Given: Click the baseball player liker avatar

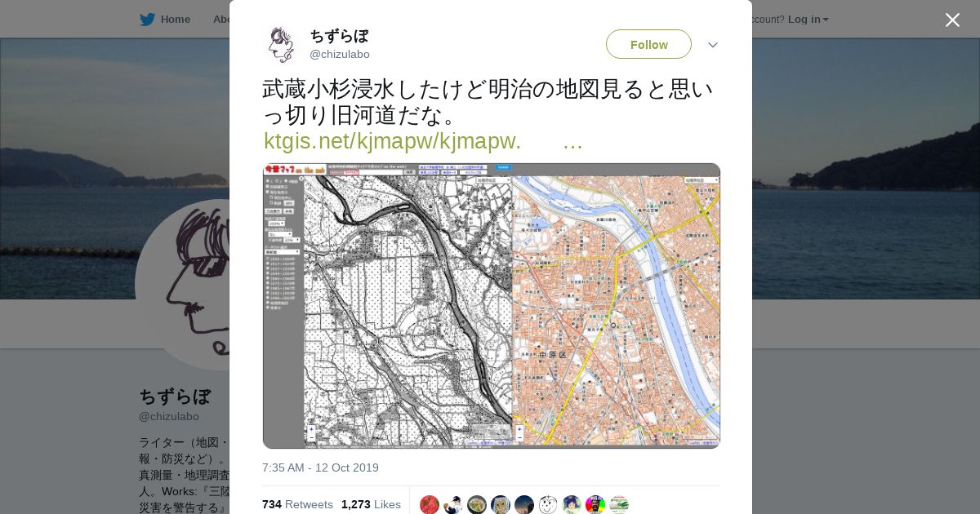Looking at the screenshot, I should pos(453,505).
